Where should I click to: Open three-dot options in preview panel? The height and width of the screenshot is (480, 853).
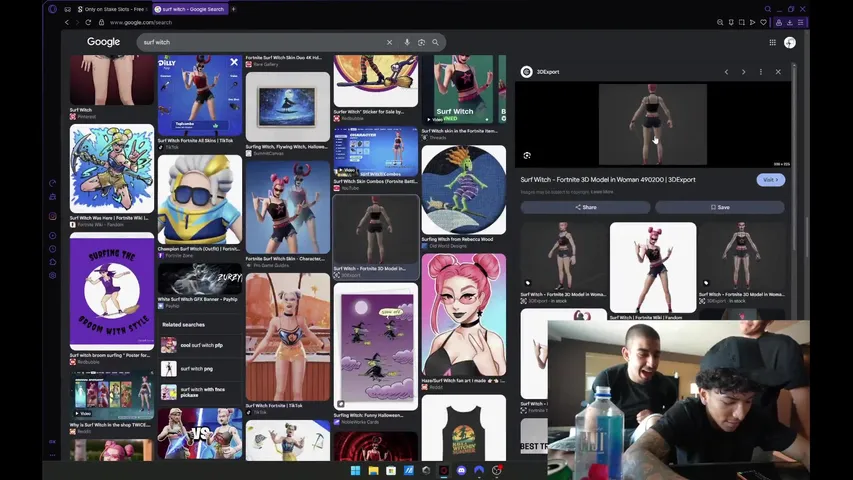761,72
